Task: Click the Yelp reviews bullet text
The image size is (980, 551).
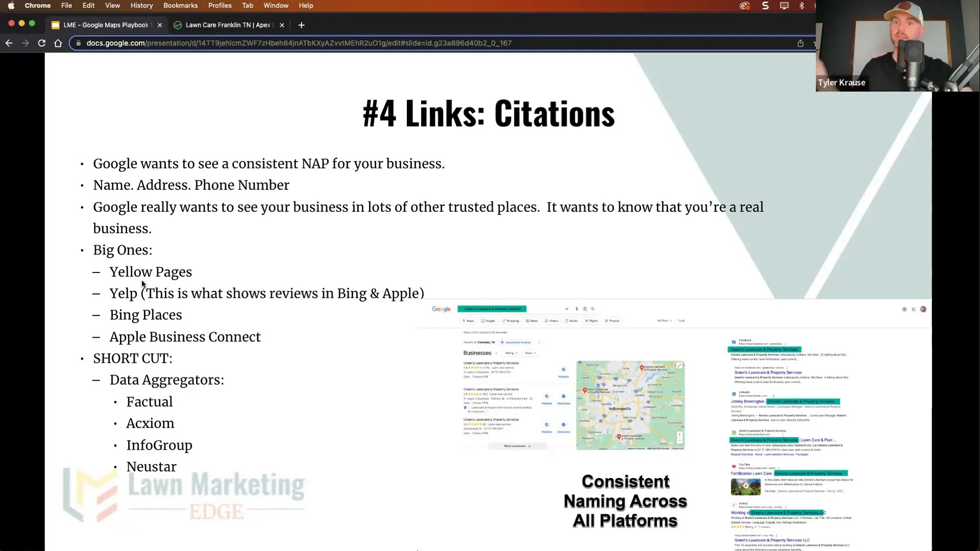Action: [266, 293]
